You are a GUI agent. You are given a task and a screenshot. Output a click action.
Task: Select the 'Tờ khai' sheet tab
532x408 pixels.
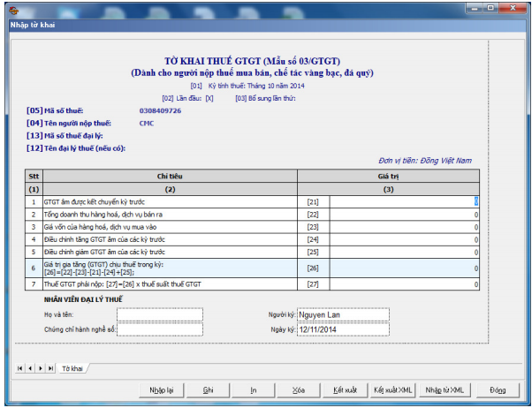(x=72, y=366)
